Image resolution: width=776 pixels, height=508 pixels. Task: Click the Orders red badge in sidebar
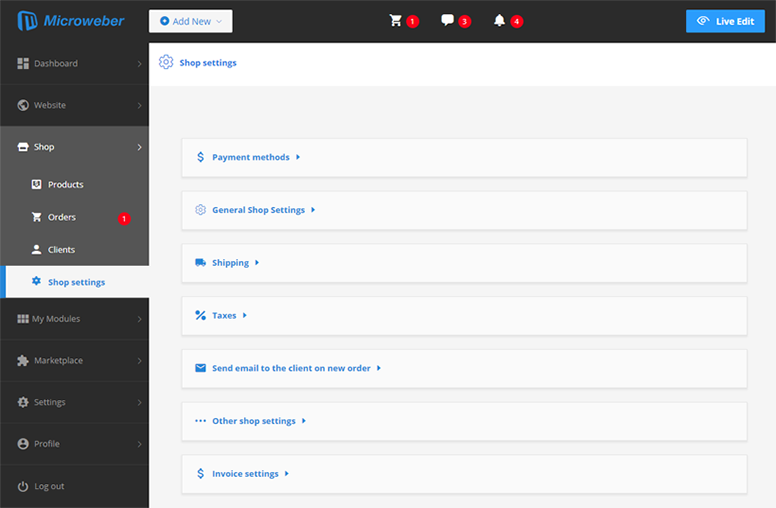coord(124,218)
